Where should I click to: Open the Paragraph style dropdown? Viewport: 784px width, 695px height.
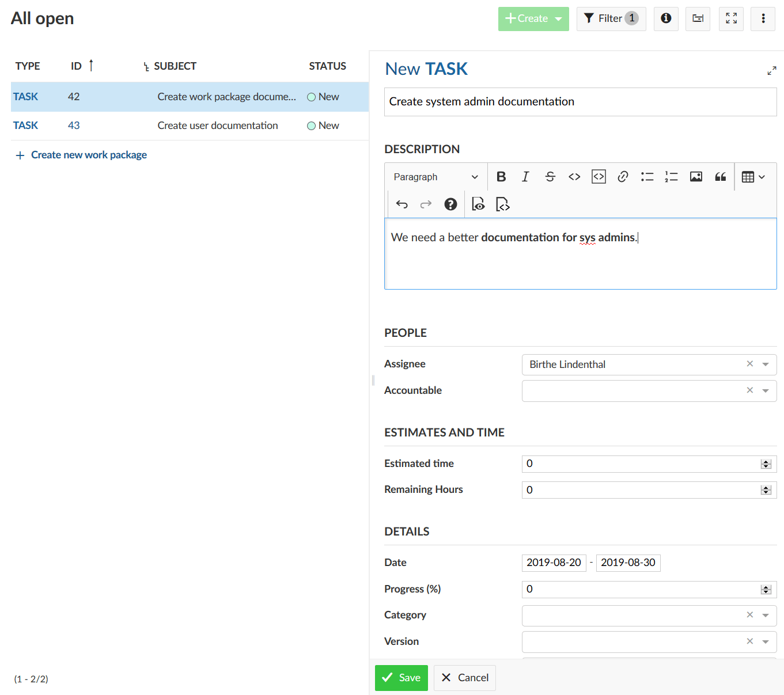click(434, 177)
